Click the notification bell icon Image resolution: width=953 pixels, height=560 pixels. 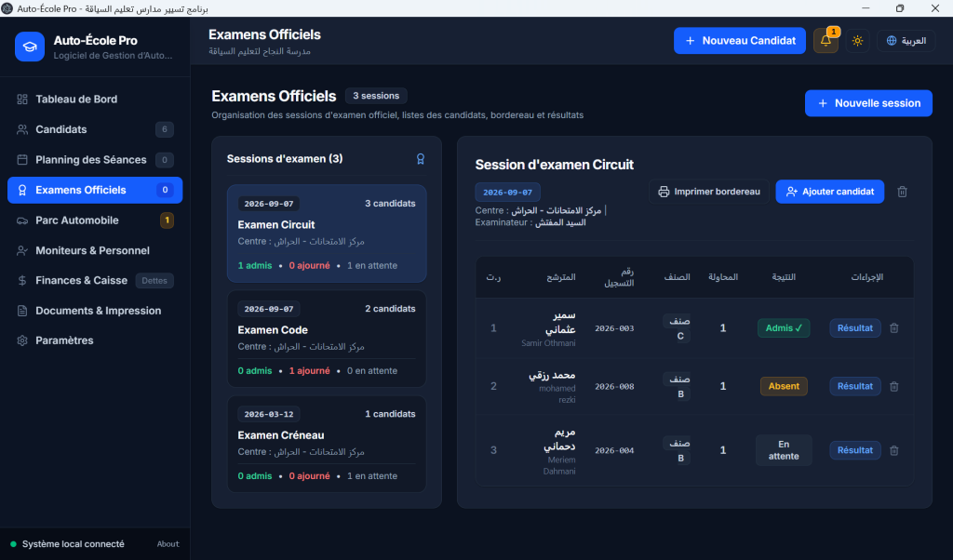pyautogui.click(x=825, y=41)
